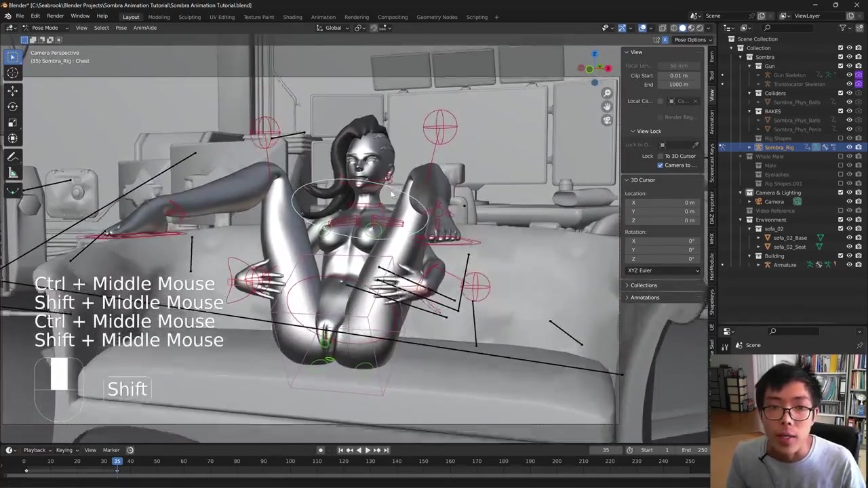The width and height of the screenshot is (868, 488).
Task: Select the Move tool in the toolbar
Action: [x=12, y=90]
